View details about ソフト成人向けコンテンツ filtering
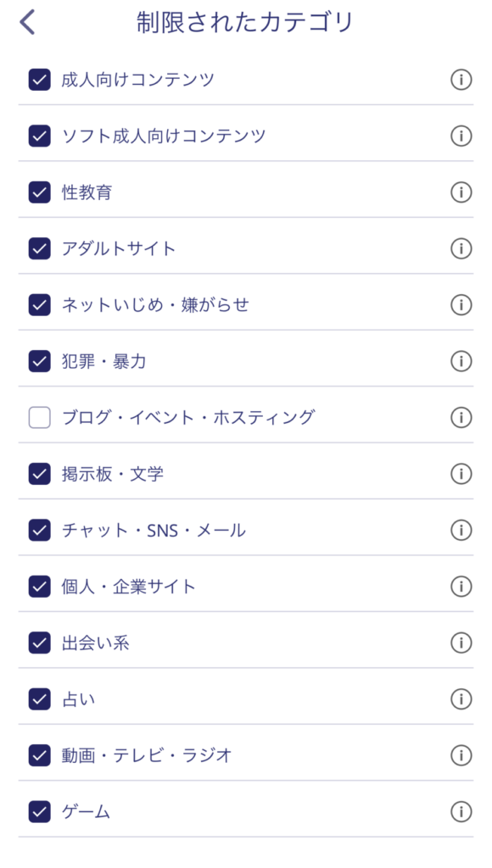Screen dimensions: 492x868 [461, 136]
